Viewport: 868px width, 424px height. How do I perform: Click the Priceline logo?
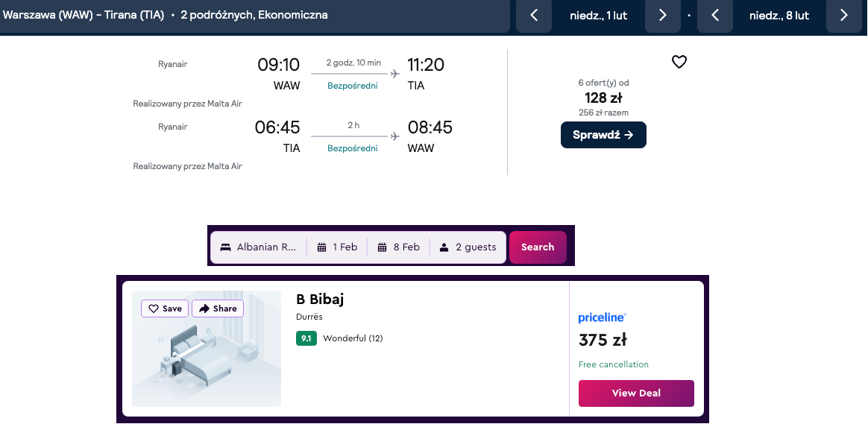tap(602, 318)
